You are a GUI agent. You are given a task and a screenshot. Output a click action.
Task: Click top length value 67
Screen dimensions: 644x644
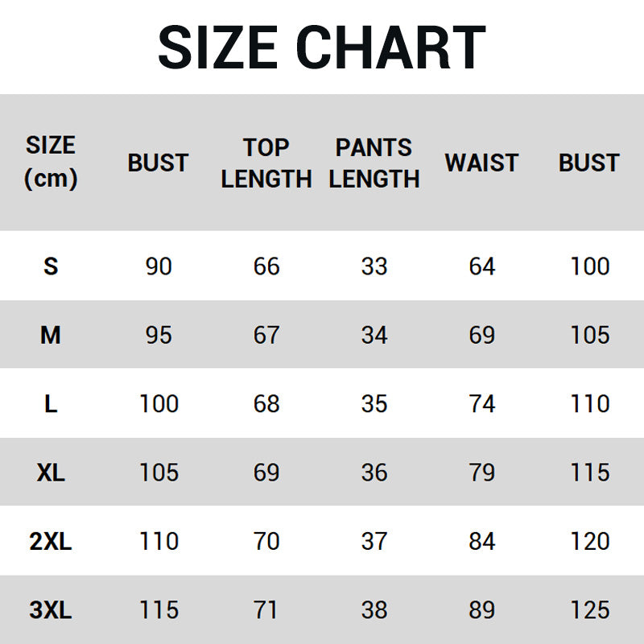(x=266, y=335)
